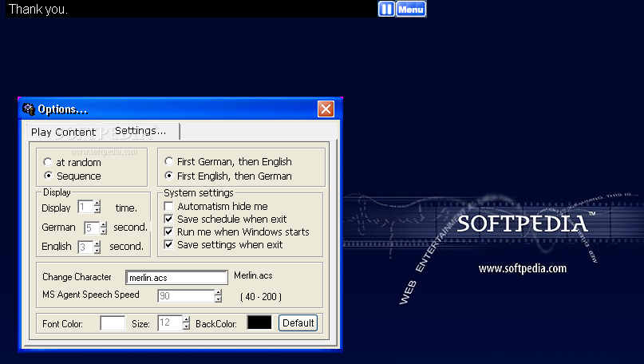Select the Sequence radio option
The height and width of the screenshot is (364, 644).
pos(49,176)
